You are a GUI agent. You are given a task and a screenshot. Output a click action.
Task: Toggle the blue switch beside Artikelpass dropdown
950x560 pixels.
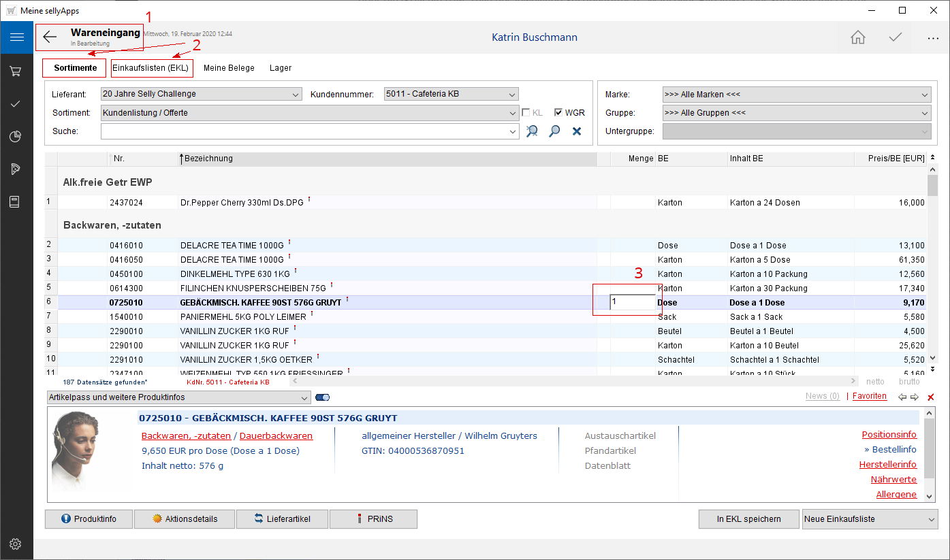(323, 397)
